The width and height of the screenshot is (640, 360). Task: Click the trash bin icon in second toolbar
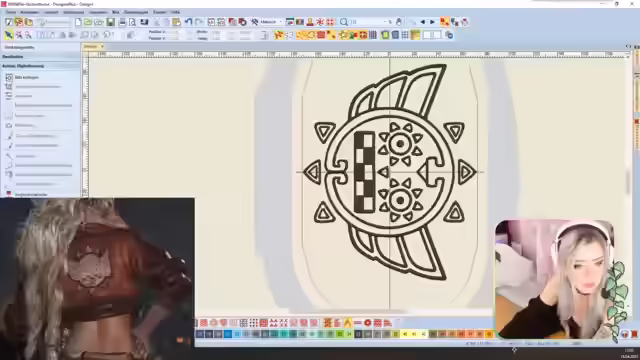point(395,35)
